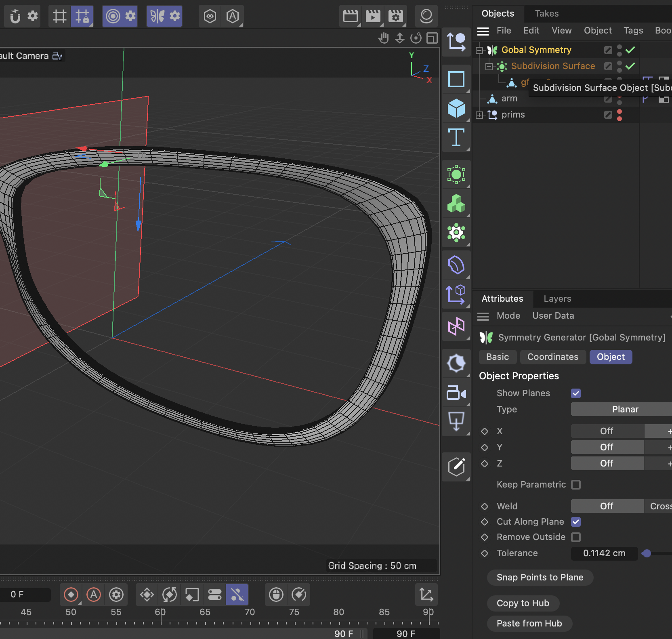Expand the prims object hierarchy
Viewport: 672px width, 639px height.
[x=479, y=115]
